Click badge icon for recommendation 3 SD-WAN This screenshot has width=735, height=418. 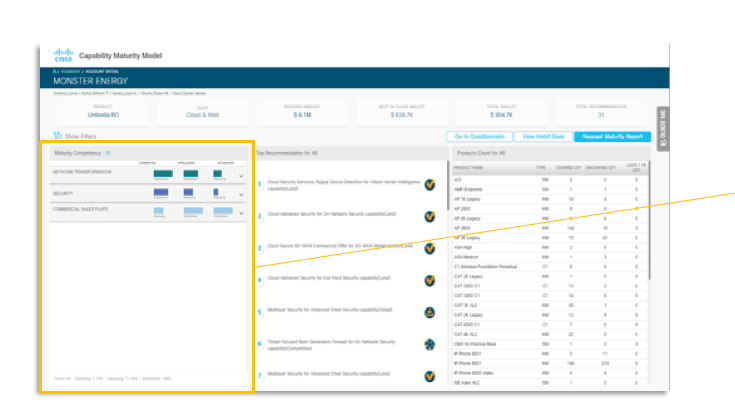[x=429, y=248]
